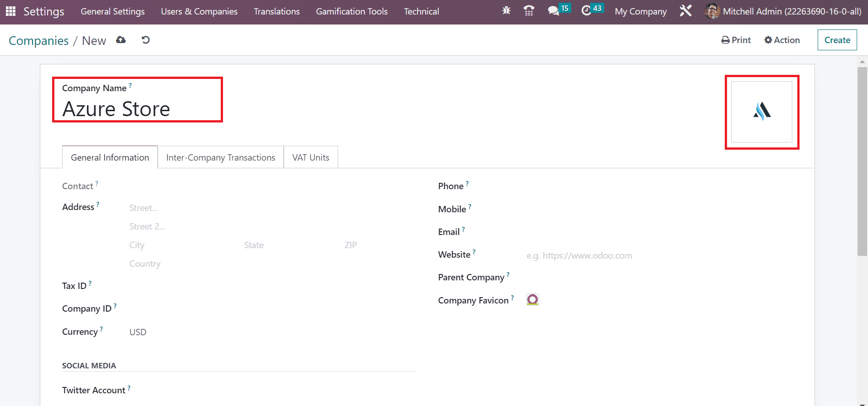Open Translations menu
Image resolution: width=868 pixels, height=406 pixels.
[276, 11]
